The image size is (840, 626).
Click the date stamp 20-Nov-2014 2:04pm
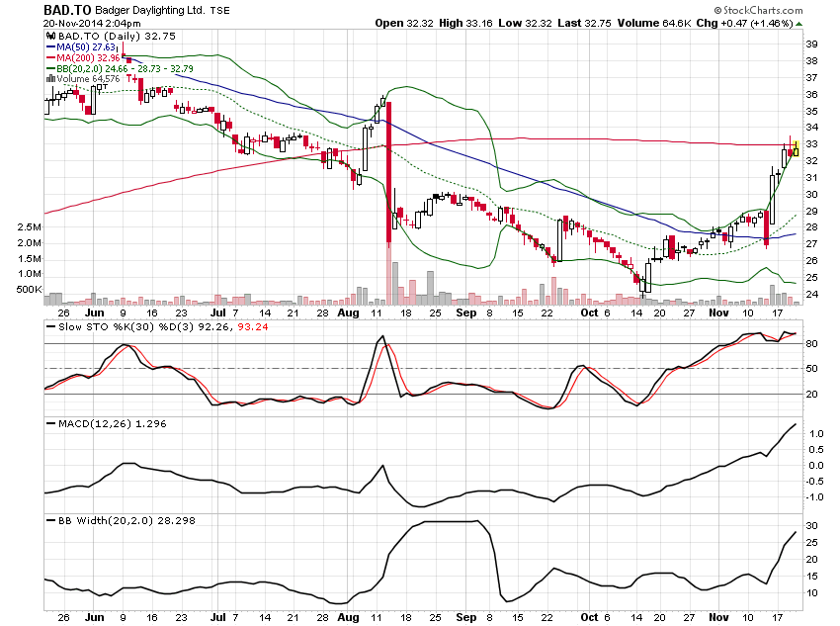click(92, 23)
